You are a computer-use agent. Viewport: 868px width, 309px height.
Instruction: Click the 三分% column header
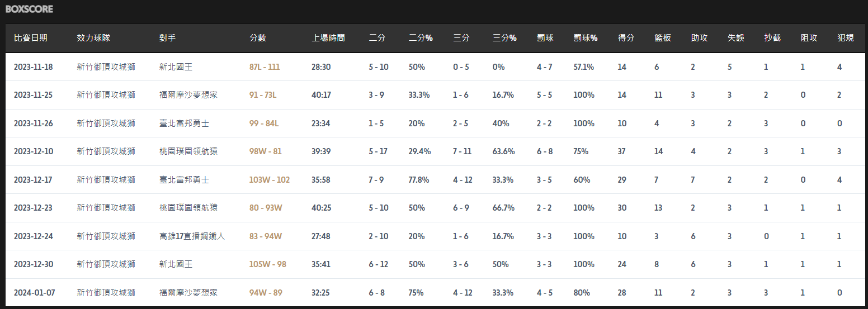point(504,38)
